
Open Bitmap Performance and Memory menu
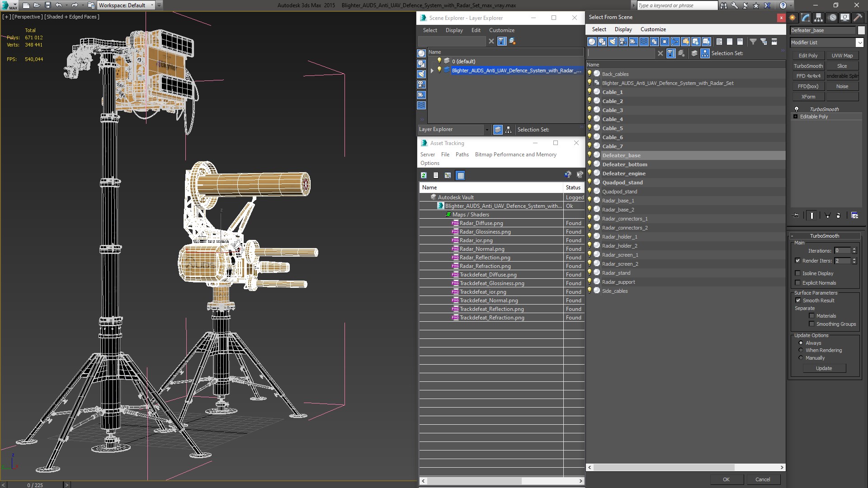click(x=515, y=155)
